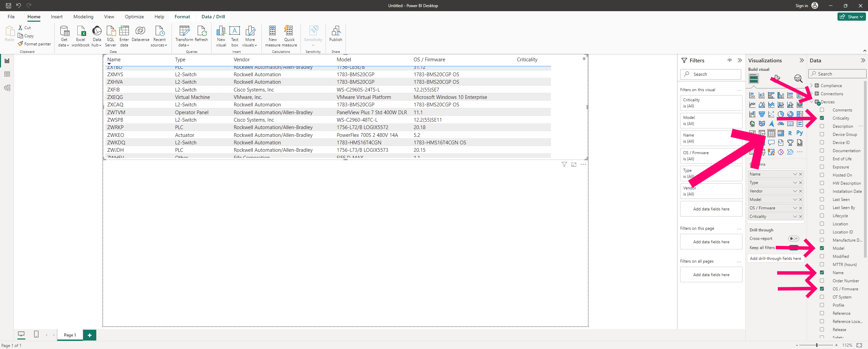Choose the Python visual in Visualizations pane
This screenshot has width=868, height=349.
pyautogui.click(x=800, y=133)
